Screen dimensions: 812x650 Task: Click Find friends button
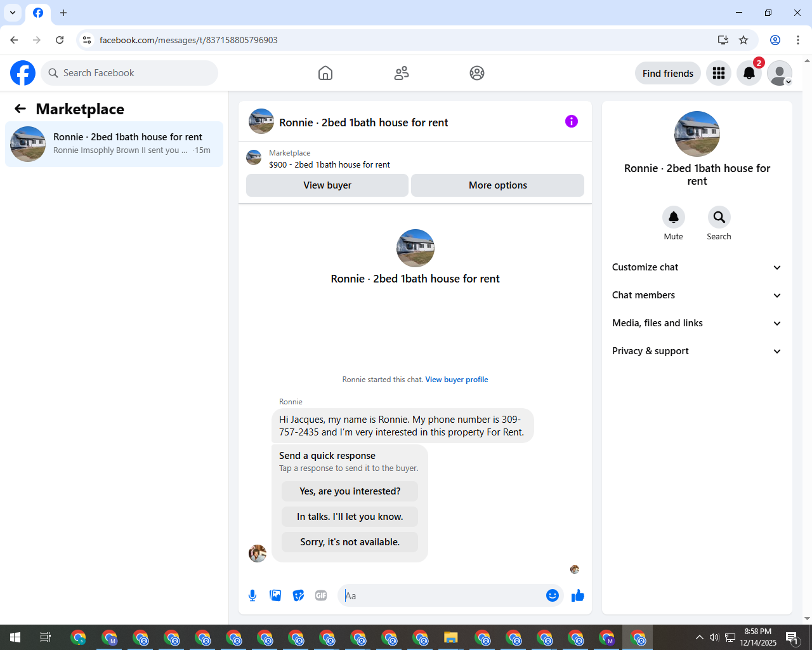[x=668, y=73]
